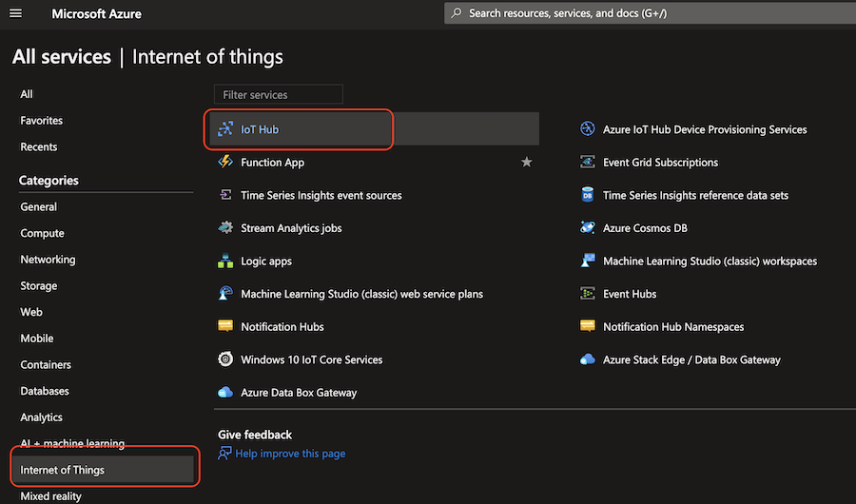This screenshot has width=856, height=504.
Task: Click the feedback person icon
Action: click(224, 454)
